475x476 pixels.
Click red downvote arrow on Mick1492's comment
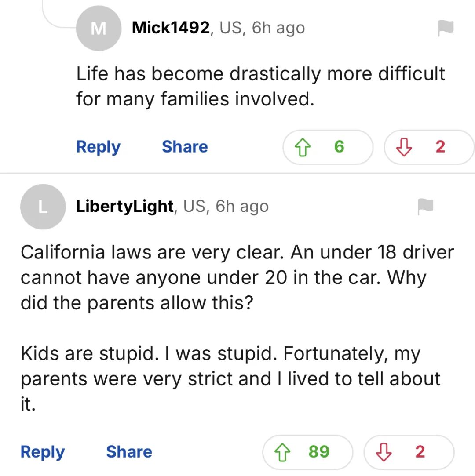click(403, 147)
